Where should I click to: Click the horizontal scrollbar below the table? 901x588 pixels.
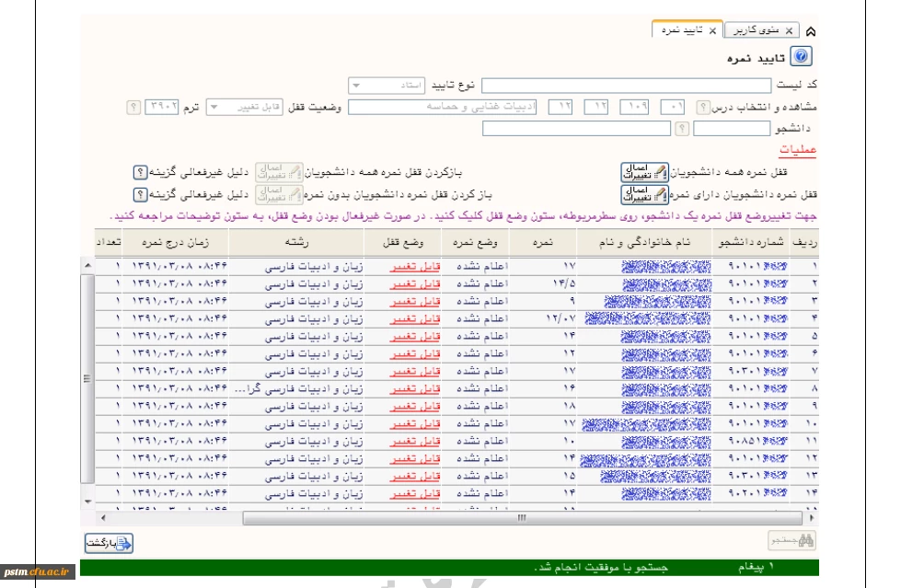(x=520, y=518)
